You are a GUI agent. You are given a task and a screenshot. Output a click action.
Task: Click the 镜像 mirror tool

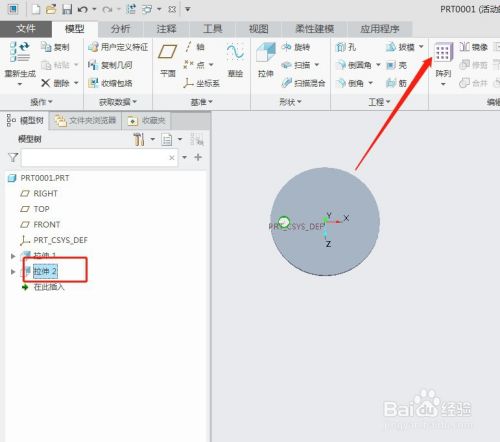[473, 47]
